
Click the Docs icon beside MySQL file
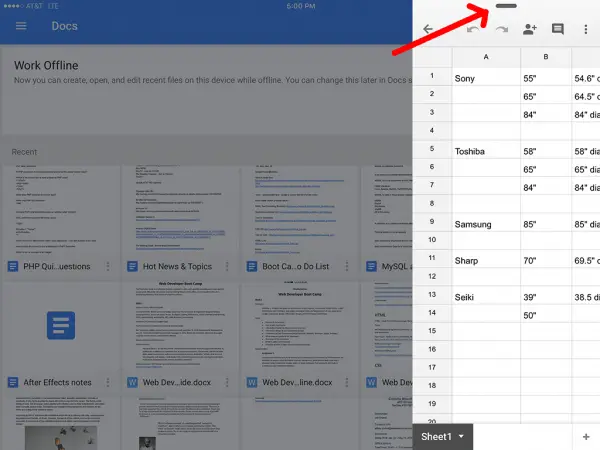pyautogui.click(x=371, y=266)
